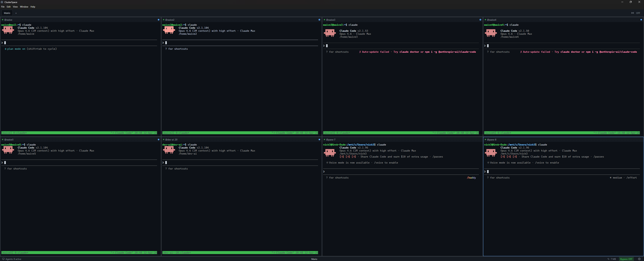Image resolution: width=644 pixels, height=261 pixels.
Task: Open settings via the gear icon
Action: pos(639,259)
